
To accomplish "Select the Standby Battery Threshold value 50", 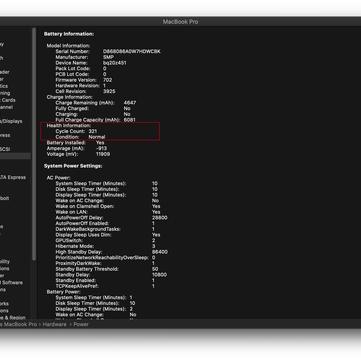I will click(155, 269).
